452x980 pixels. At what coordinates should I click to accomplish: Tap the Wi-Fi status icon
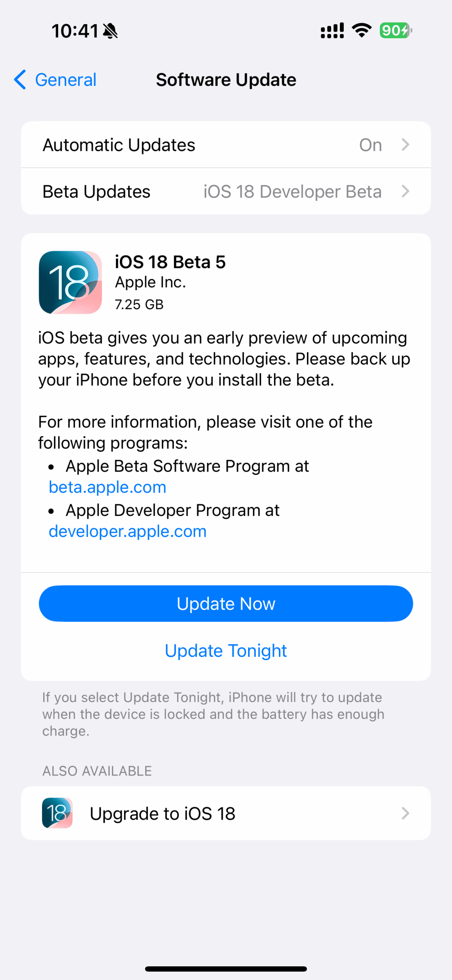point(362,30)
